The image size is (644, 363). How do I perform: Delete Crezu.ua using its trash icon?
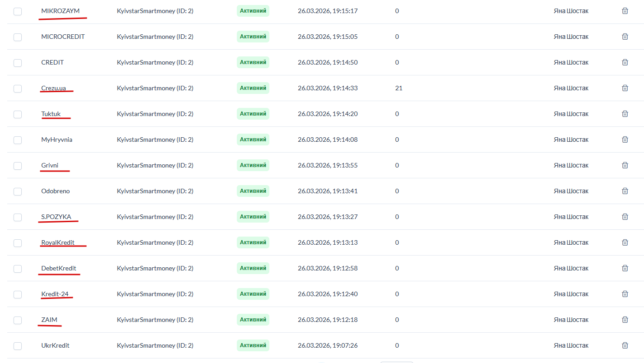click(x=625, y=88)
